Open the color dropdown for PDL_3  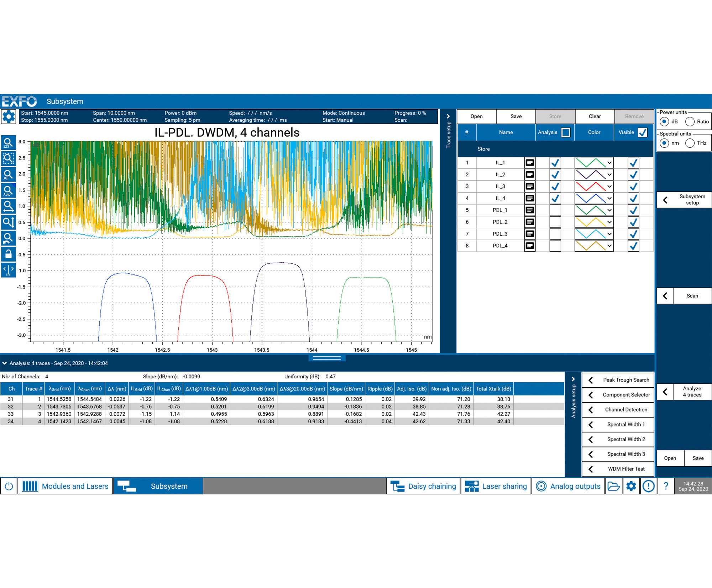click(609, 234)
